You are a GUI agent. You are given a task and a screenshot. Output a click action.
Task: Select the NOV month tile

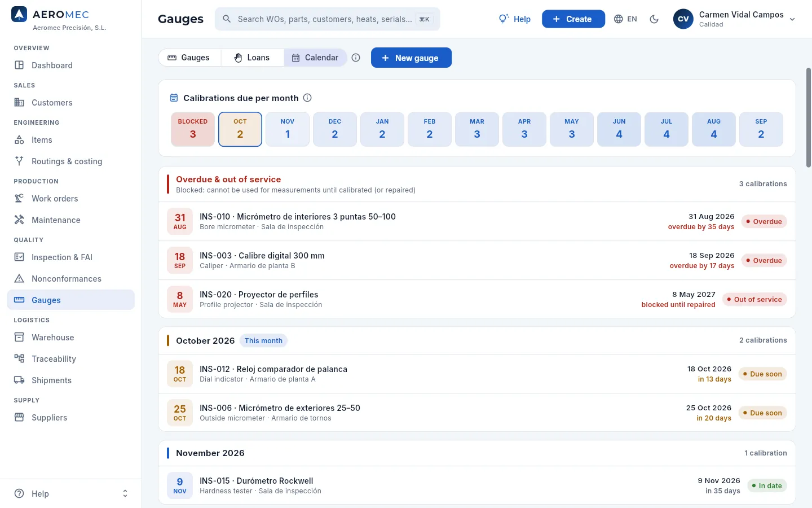tap(288, 129)
